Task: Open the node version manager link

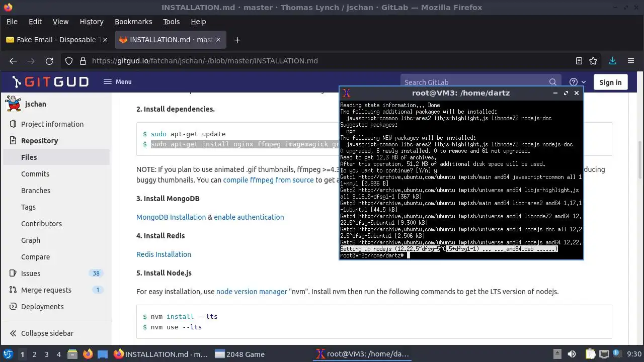Action: point(252,292)
